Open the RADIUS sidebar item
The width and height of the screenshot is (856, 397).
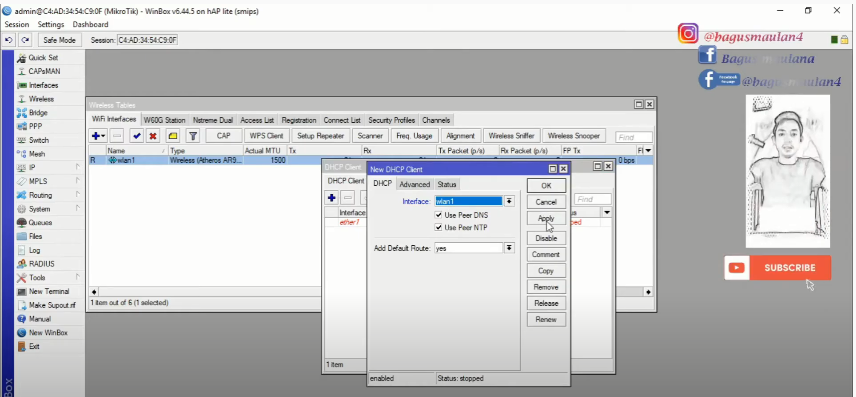(x=41, y=264)
